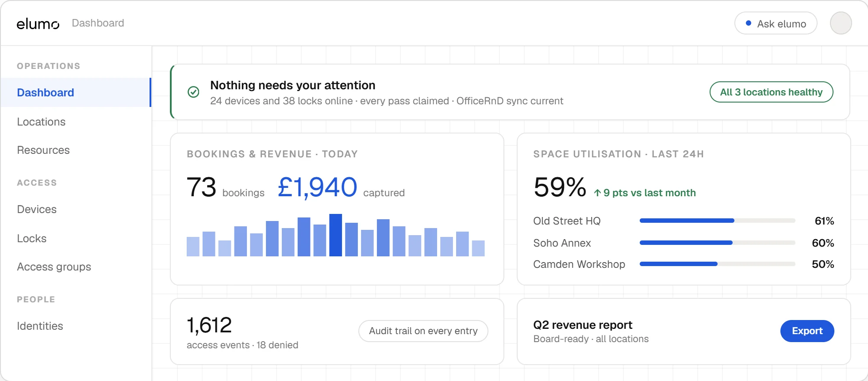Viewport: 868px width, 381px height.
Task: Open Locks in sidebar
Action: point(32,238)
